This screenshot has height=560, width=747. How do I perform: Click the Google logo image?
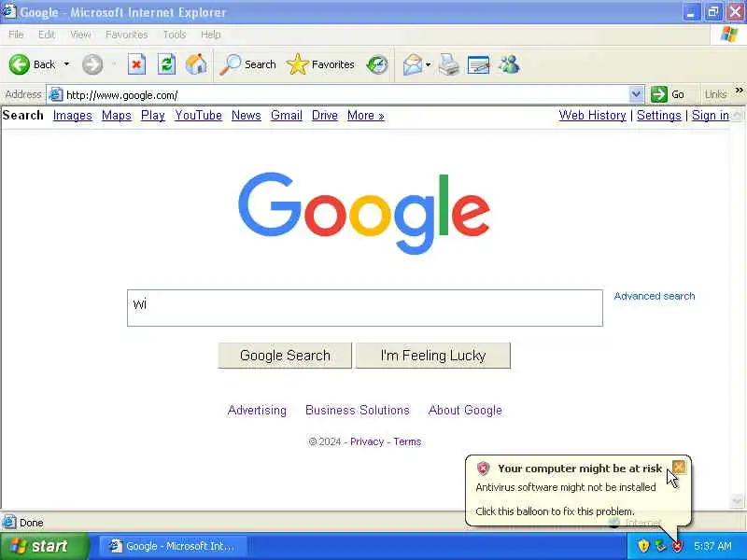(364, 213)
